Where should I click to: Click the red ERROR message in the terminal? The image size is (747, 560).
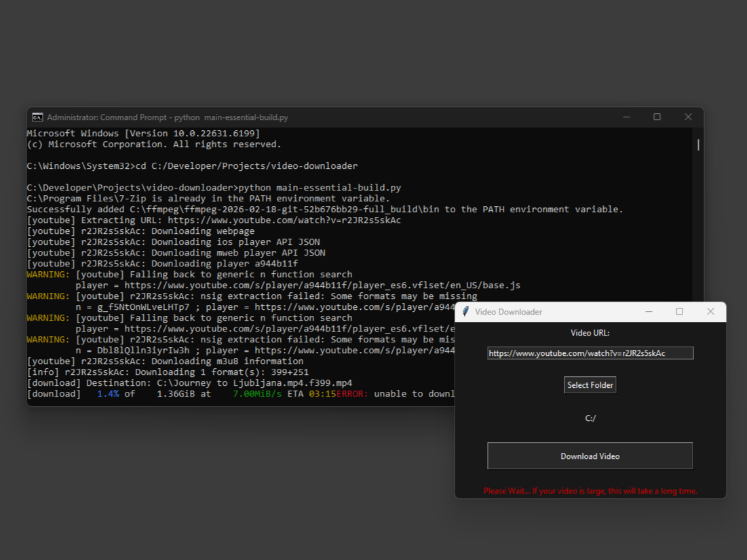point(353,393)
